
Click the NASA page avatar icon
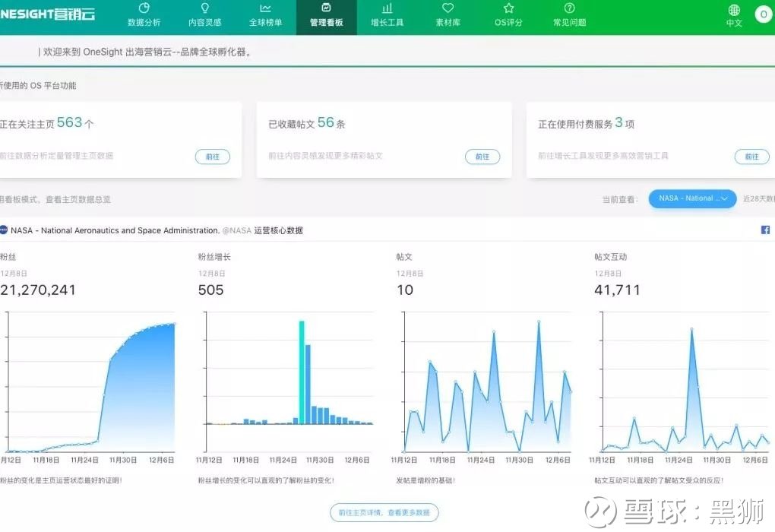(4, 230)
